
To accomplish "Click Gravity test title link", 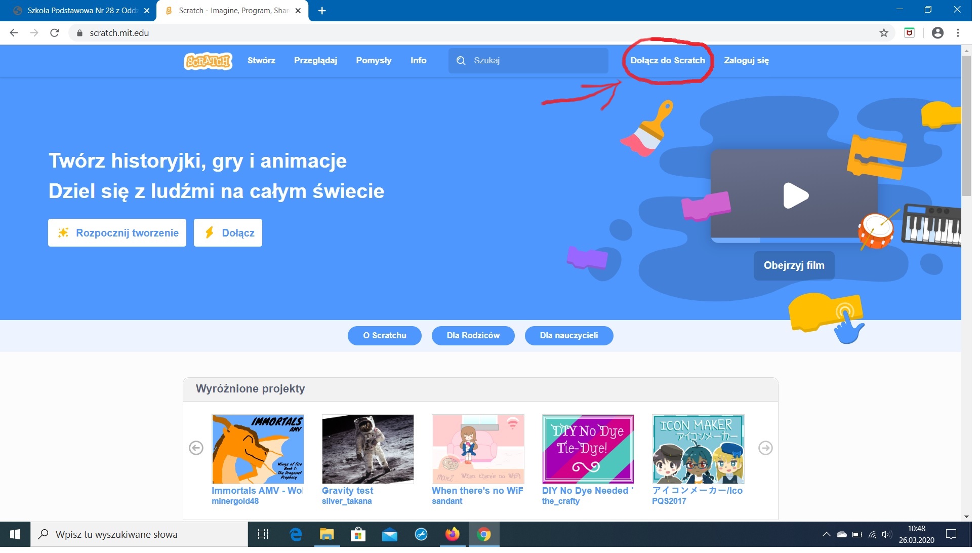I will coord(347,490).
